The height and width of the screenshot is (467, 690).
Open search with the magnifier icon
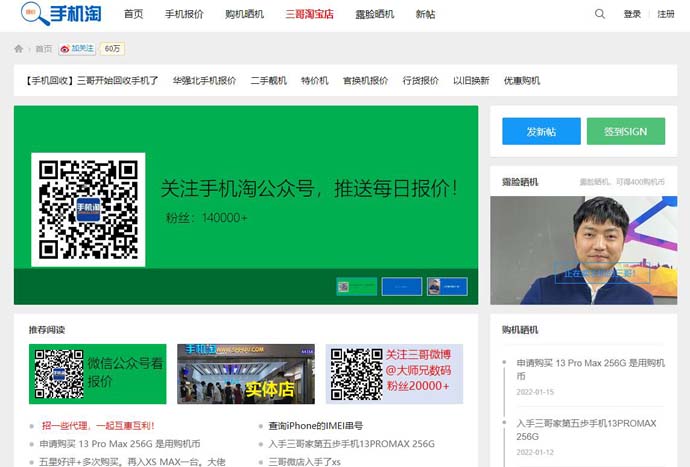click(600, 14)
